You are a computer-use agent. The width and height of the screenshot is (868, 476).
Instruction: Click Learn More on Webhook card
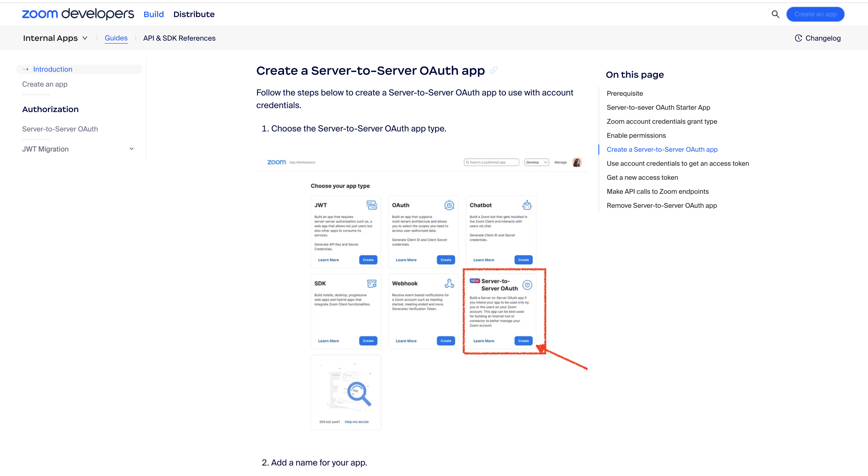click(x=406, y=341)
